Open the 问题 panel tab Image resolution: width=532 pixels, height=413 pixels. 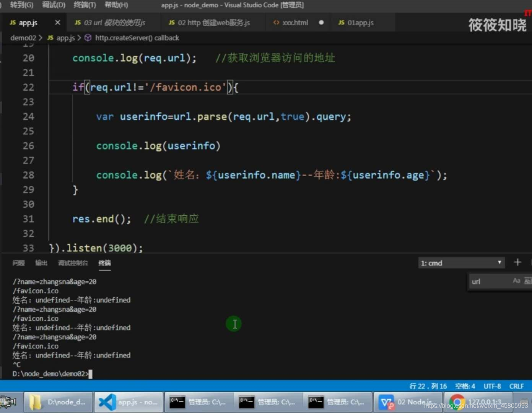18,263
